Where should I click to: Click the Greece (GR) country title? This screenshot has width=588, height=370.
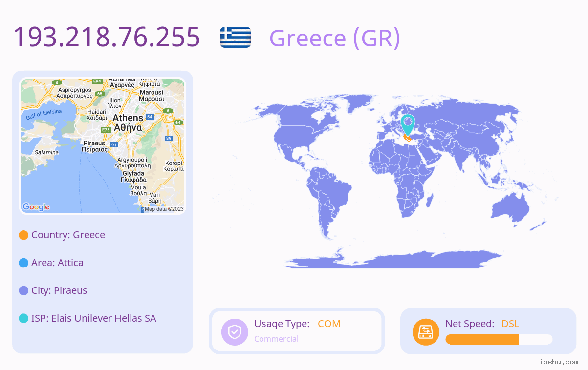(335, 38)
